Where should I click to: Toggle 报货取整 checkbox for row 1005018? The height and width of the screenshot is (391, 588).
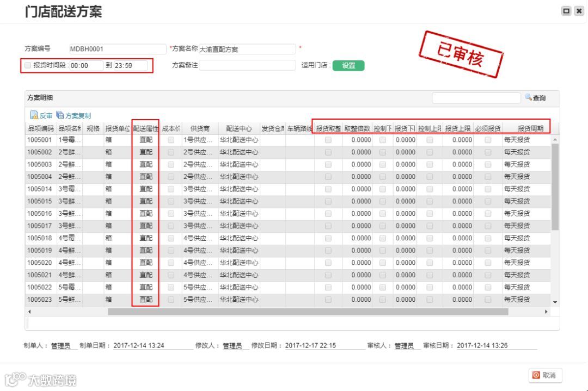328,238
